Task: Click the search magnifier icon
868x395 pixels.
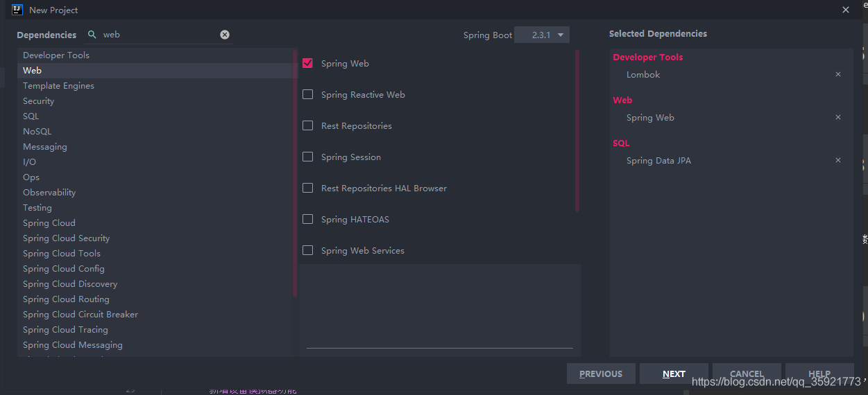Action: point(92,34)
